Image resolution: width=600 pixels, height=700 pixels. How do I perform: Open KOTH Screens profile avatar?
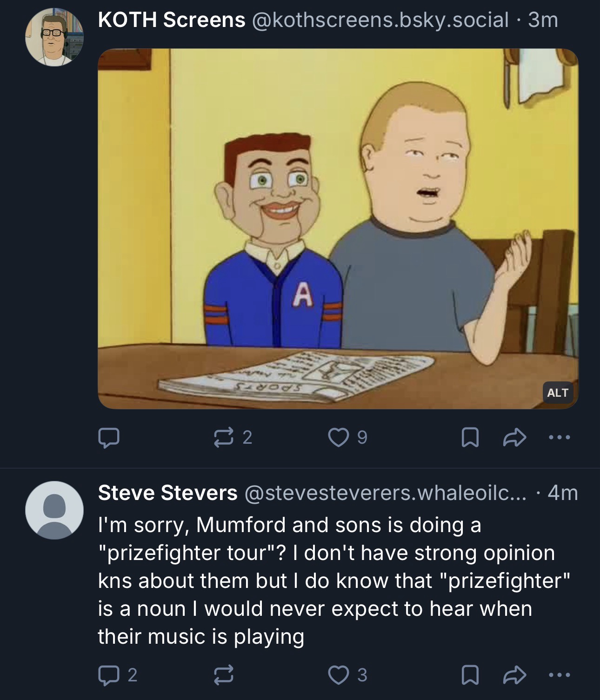pyautogui.click(x=54, y=37)
